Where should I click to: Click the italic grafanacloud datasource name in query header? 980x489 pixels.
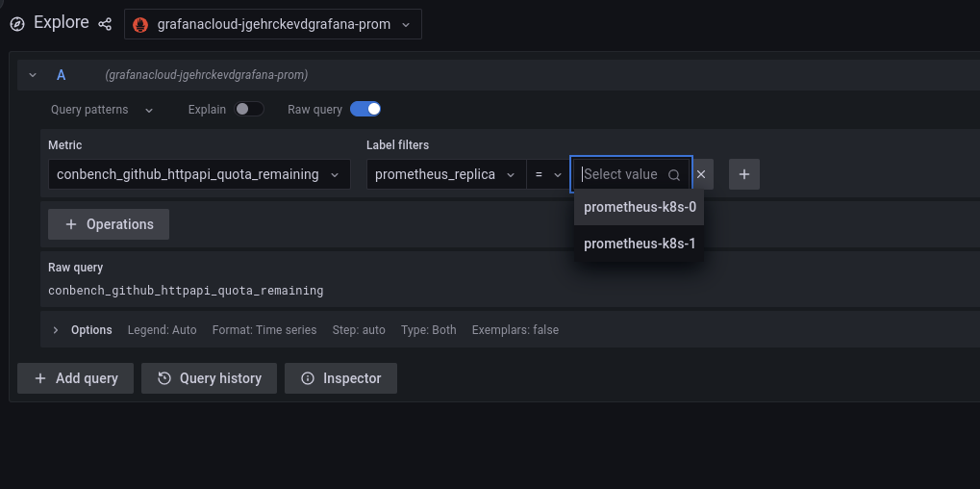click(207, 75)
